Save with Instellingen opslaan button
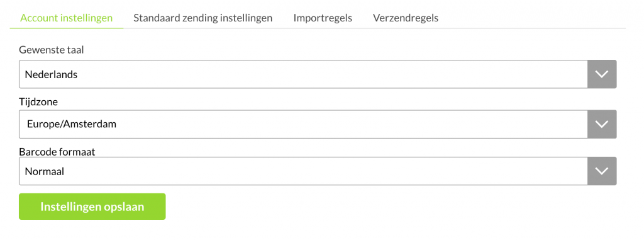Screen dimensions: 644x240 [x=92, y=207]
